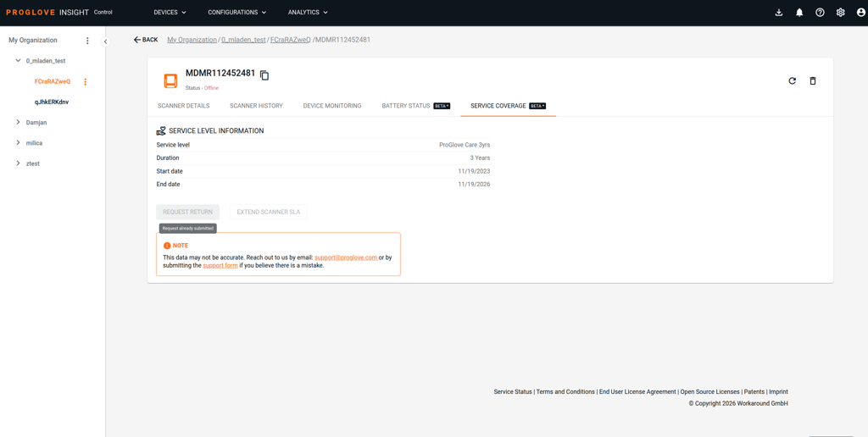Open End User License Agreement link
This screenshot has height=437, width=868.
(x=637, y=391)
